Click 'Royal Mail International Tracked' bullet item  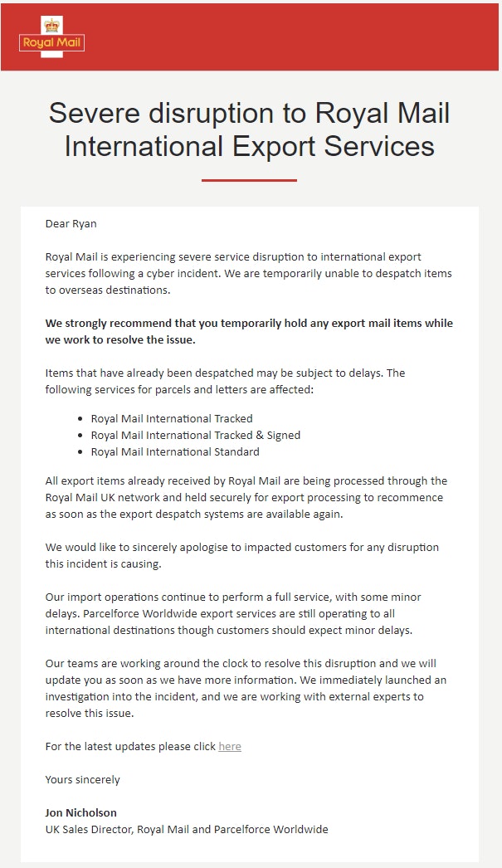pyautogui.click(x=172, y=418)
